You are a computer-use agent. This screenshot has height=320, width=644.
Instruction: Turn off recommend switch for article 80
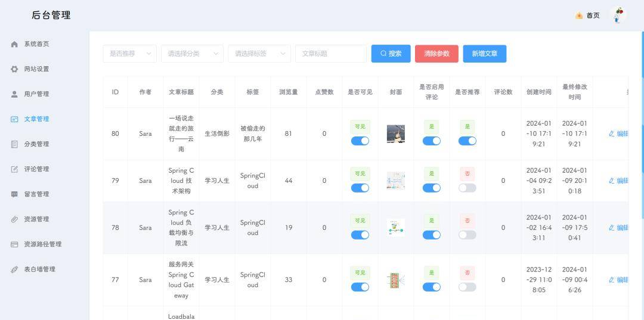[467, 141]
